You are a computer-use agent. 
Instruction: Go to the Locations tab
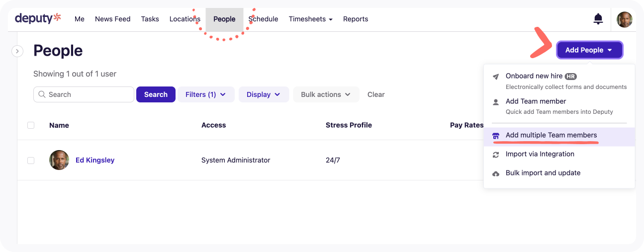(185, 19)
